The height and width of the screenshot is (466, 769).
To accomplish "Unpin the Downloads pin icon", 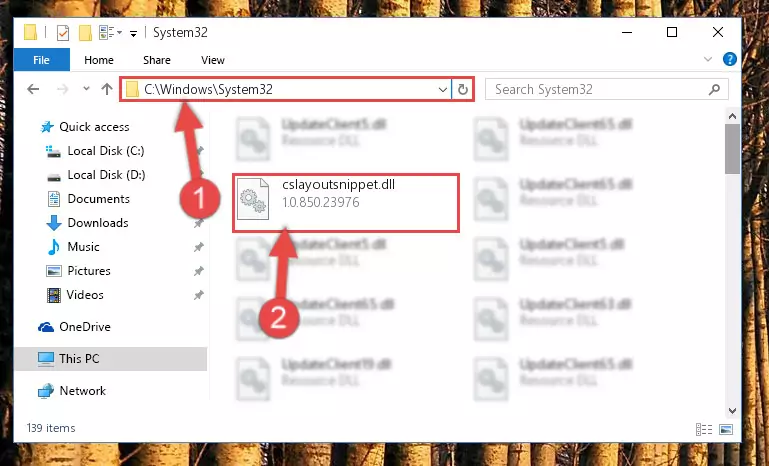I will (199, 223).
